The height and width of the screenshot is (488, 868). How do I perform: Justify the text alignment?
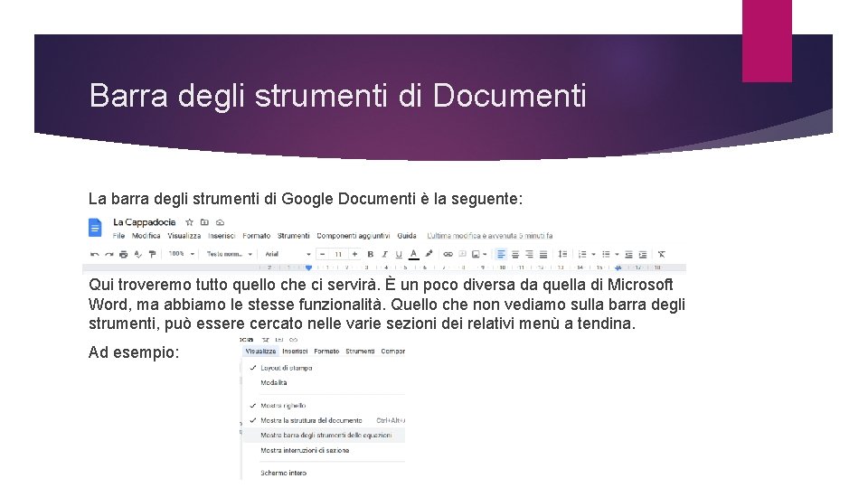point(543,255)
